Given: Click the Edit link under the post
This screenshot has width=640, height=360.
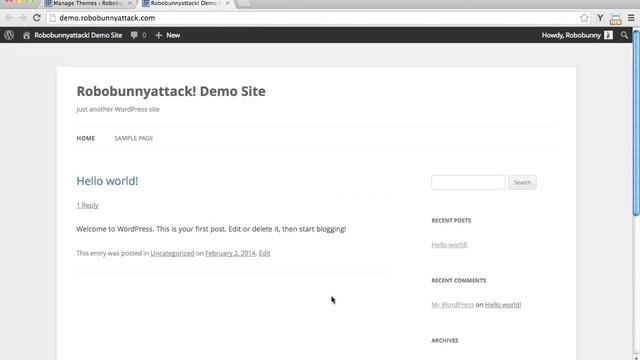Looking at the screenshot, I should coord(264,253).
